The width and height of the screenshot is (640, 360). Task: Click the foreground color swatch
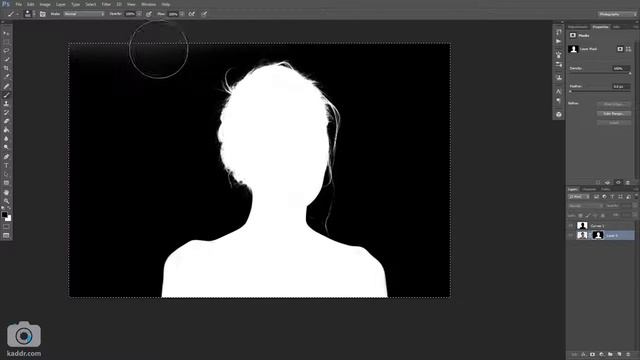tap(4, 214)
